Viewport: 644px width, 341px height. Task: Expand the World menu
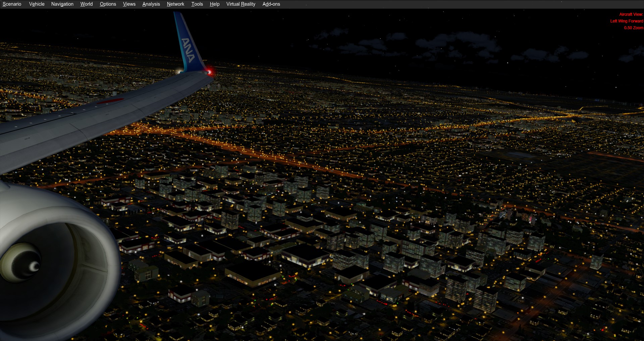pyautogui.click(x=86, y=4)
